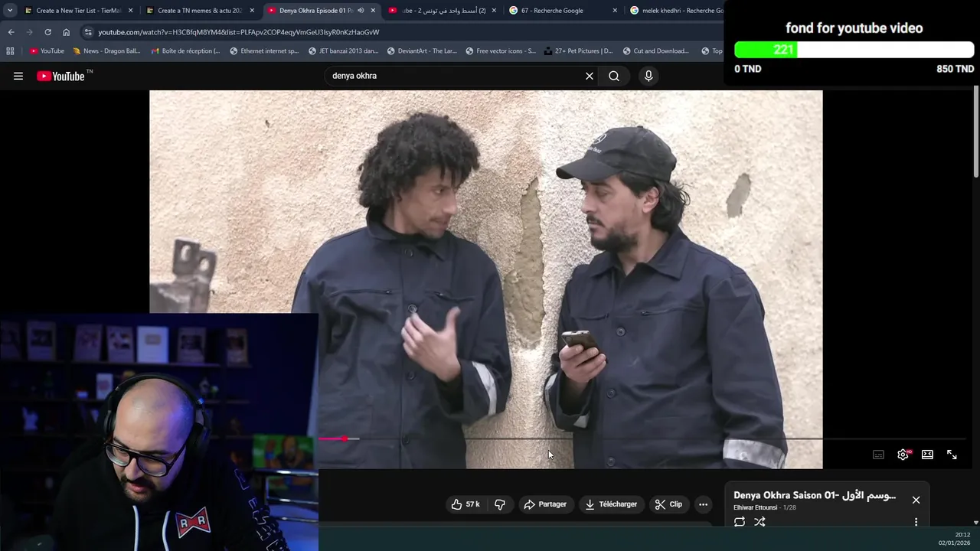Screen dimensions: 980x551
Task: Open the '27+ Pet Pictures' bookmark
Action: pos(578,51)
